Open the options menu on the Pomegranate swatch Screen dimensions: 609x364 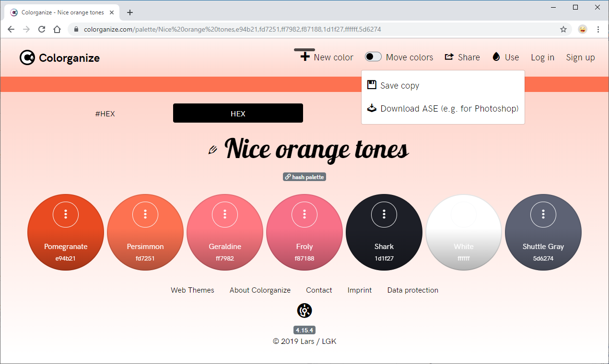coord(66,214)
